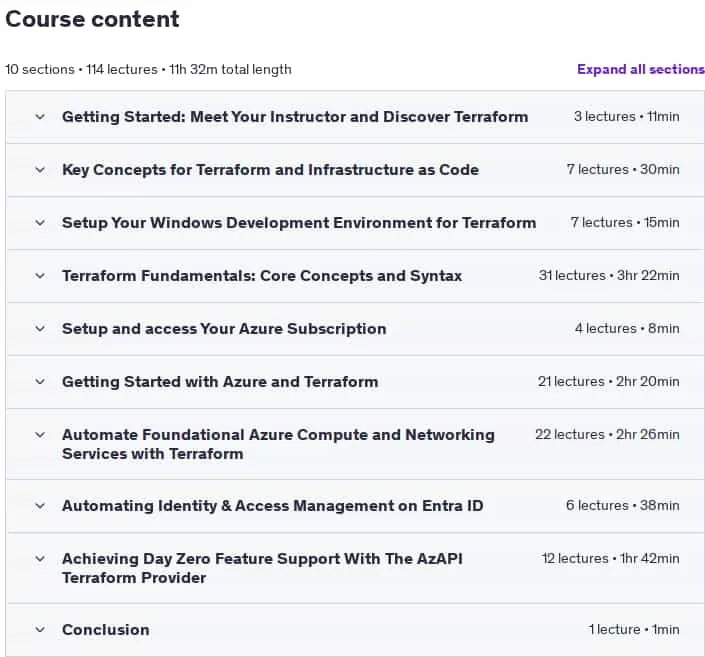Expand chevron beside 'Conclusion' section
The width and height of the screenshot is (705, 657).
pyautogui.click(x=40, y=630)
